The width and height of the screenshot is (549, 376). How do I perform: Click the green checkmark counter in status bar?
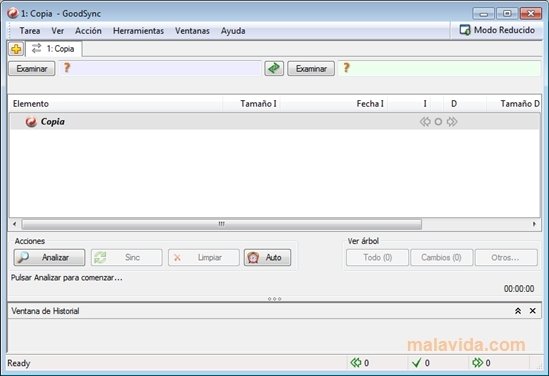pyautogui.click(x=421, y=363)
